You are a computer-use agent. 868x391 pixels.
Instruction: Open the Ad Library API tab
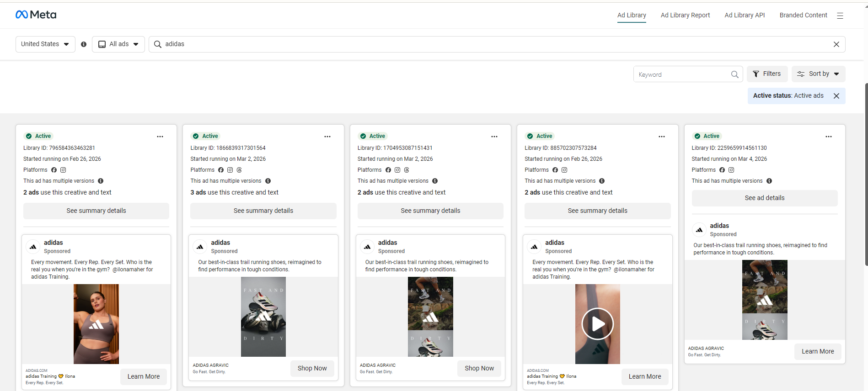(745, 15)
